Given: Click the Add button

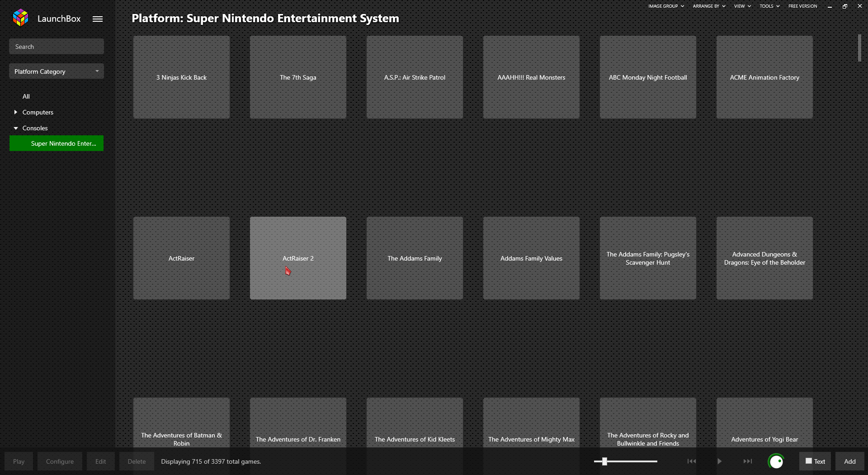Looking at the screenshot, I should tap(850, 461).
